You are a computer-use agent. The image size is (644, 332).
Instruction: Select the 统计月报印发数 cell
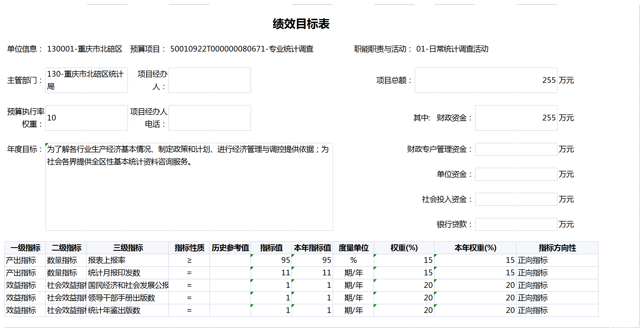128,273
